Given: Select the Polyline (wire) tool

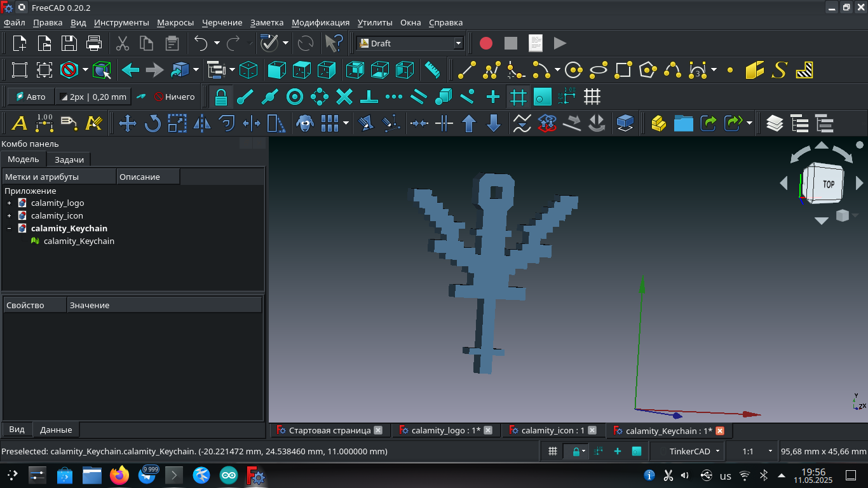Looking at the screenshot, I should (491, 70).
